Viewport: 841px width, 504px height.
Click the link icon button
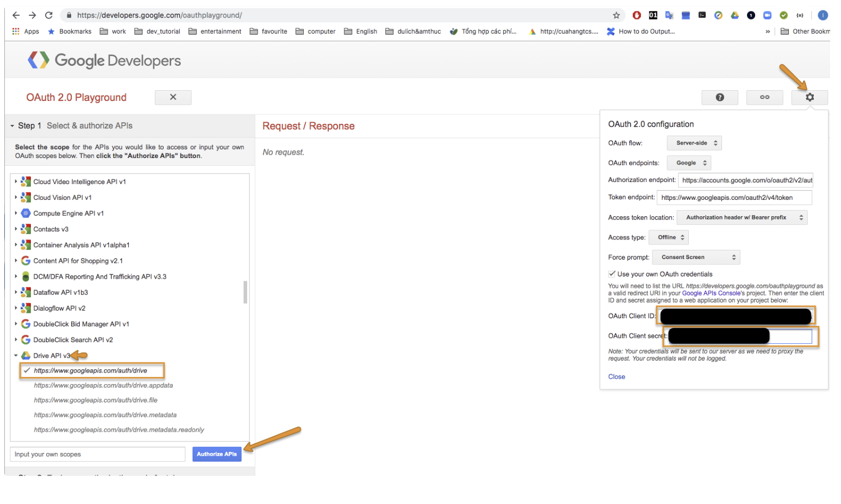[x=764, y=97]
